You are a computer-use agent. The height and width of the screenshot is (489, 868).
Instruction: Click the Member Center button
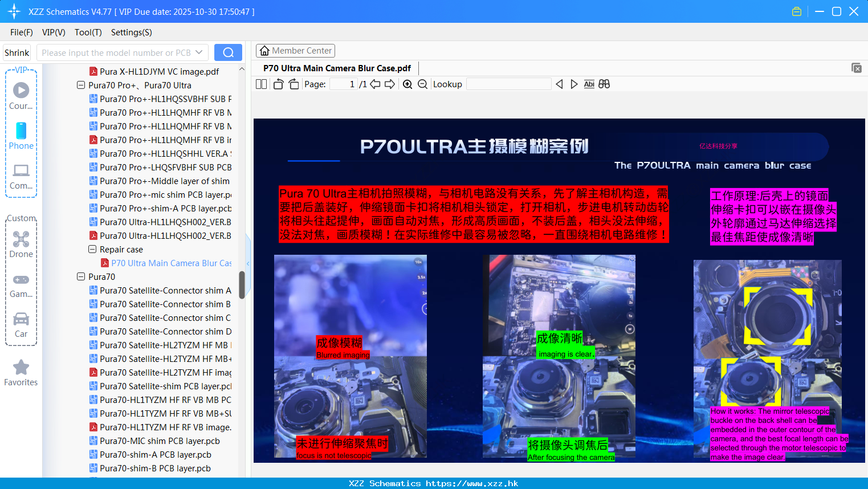[295, 51]
